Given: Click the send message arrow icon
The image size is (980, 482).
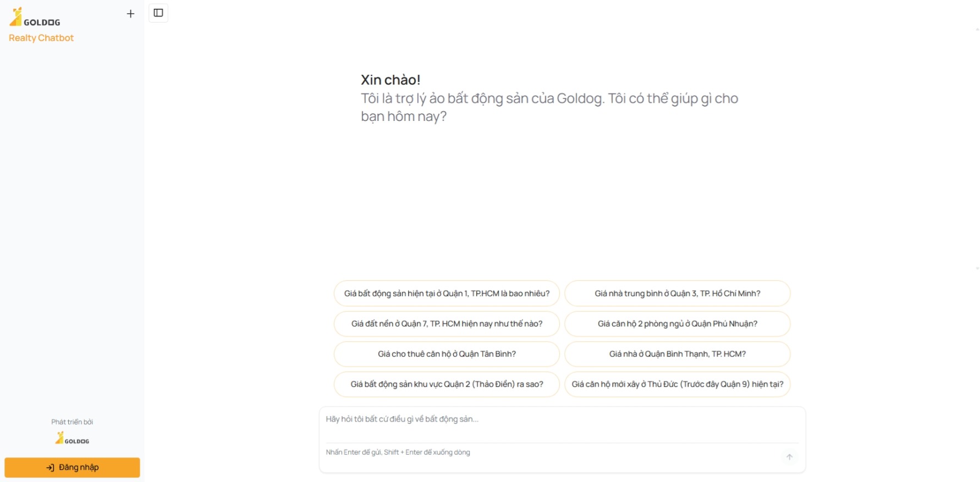Looking at the screenshot, I should (x=789, y=457).
